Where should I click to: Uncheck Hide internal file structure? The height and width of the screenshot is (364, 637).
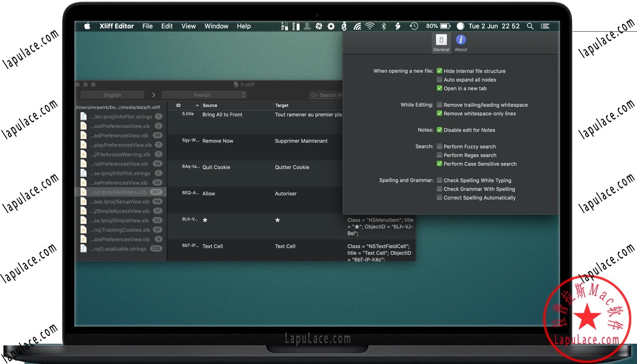pyautogui.click(x=439, y=71)
